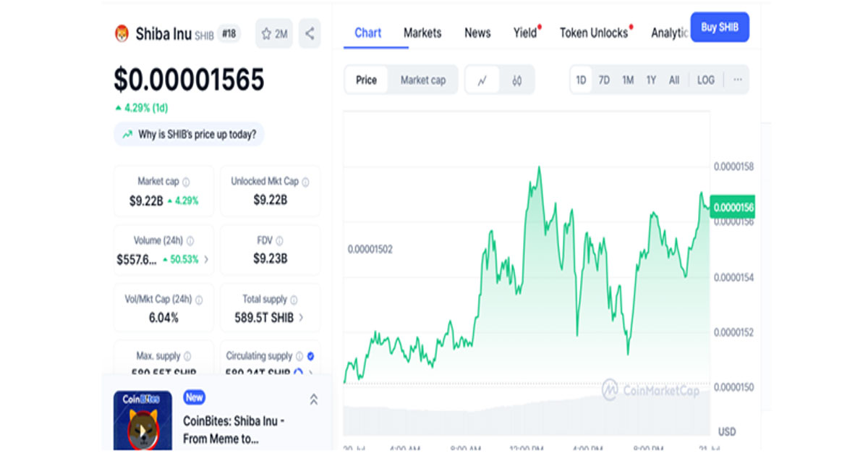Select the 7D time range
The image size is (868, 456).
pyautogui.click(x=604, y=80)
